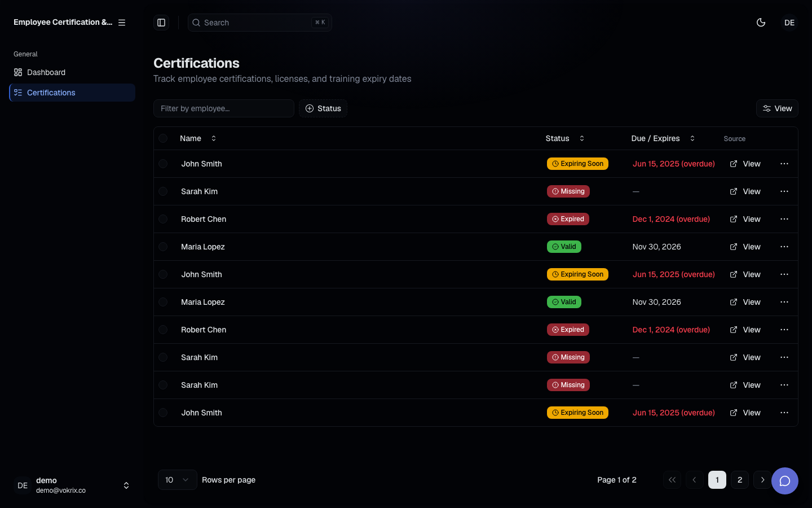View source for last Sarah Kim row
Image resolution: width=812 pixels, height=508 pixels.
[745, 385]
